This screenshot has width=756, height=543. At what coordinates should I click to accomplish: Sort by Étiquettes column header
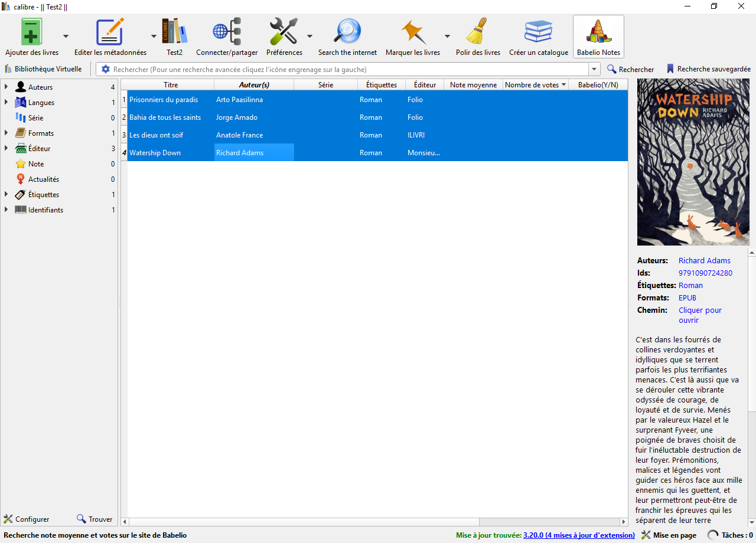[x=382, y=85]
